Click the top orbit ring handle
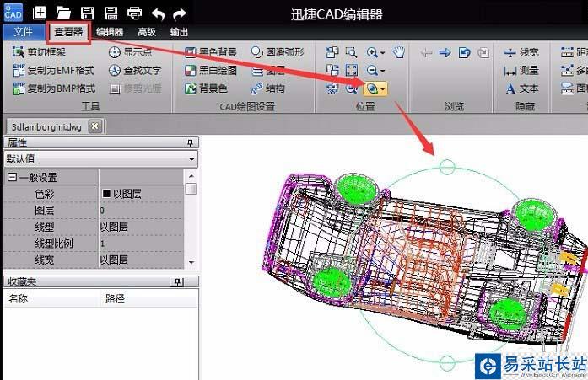 coord(447,167)
